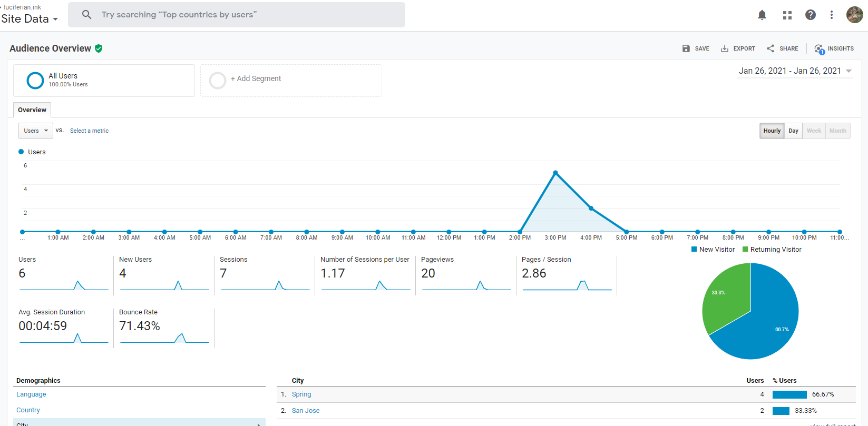
Task: Open the notifications bell
Action: coord(762,15)
